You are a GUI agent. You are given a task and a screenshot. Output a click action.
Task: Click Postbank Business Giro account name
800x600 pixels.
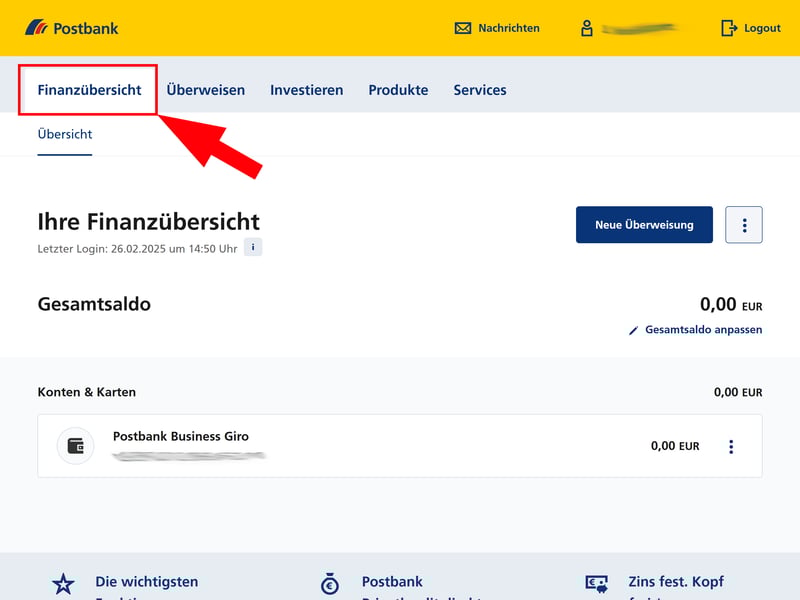[181, 437]
